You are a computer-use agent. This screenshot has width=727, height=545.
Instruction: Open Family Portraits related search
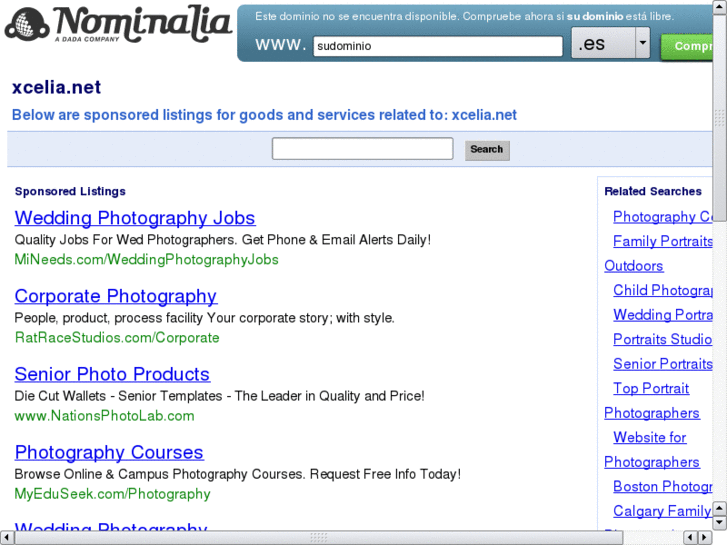tap(663, 241)
